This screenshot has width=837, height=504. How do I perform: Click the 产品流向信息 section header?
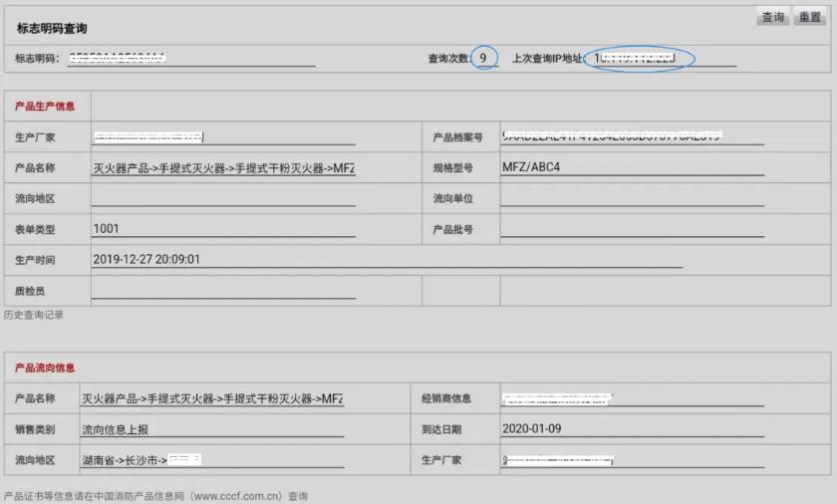pos(45,368)
